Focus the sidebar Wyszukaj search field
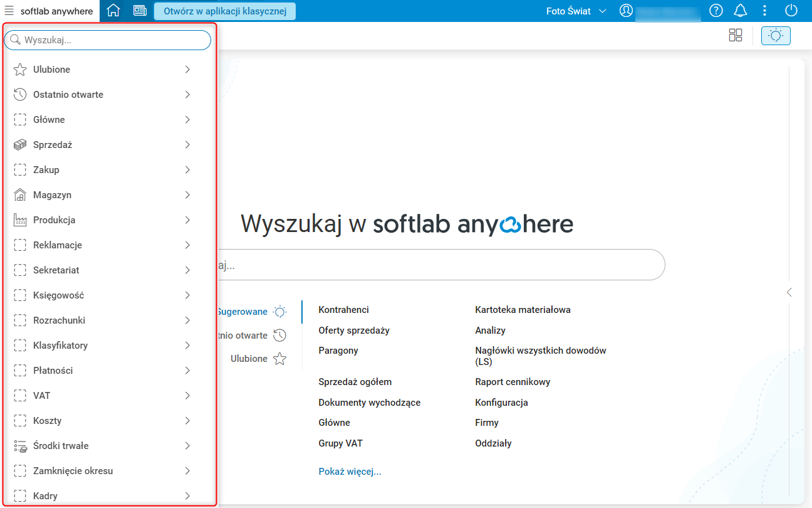 tap(108, 40)
